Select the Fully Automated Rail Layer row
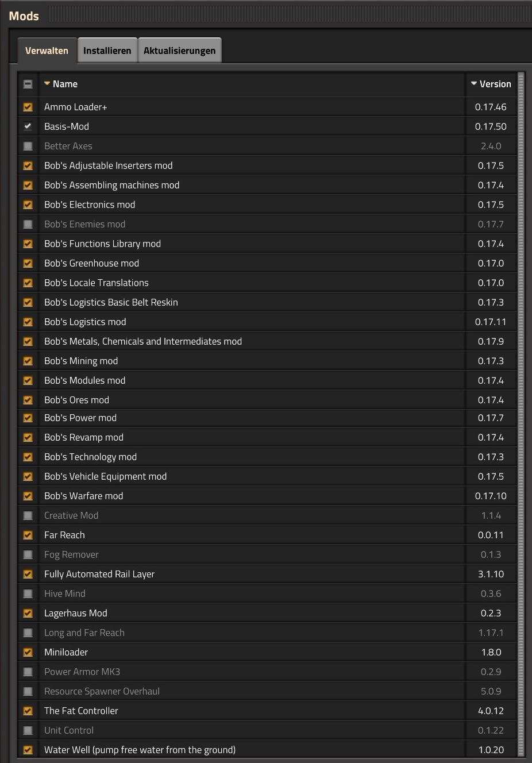The image size is (532, 763). click(99, 574)
